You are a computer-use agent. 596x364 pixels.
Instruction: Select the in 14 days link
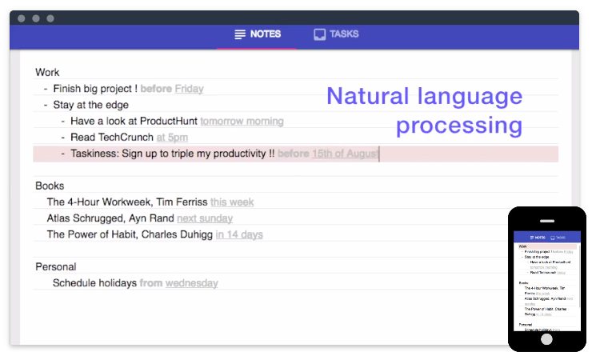(239, 235)
